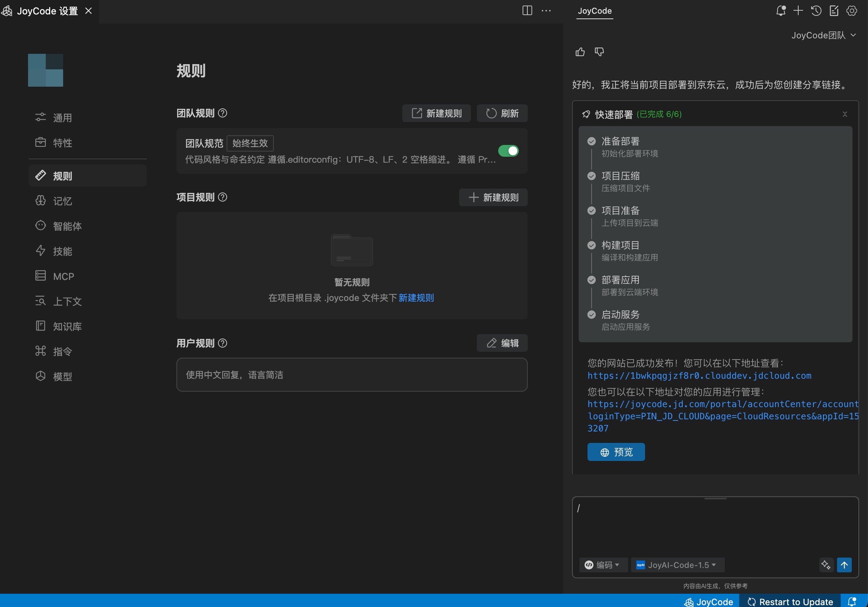The image size is (868, 607).
Task: Click the split editor layout icon
Action: pos(527,11)
